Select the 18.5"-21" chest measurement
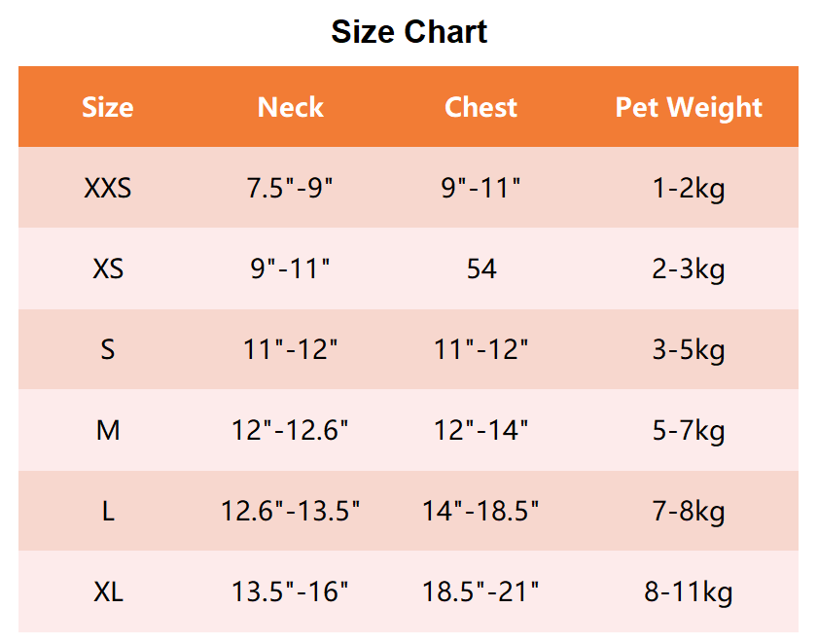The width and height of the screenshot is (818, 644). pyautogui.click(x=480, y=591)
